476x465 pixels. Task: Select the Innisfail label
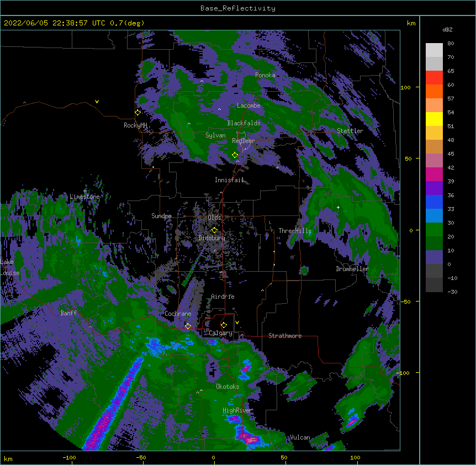coord(229,180)
